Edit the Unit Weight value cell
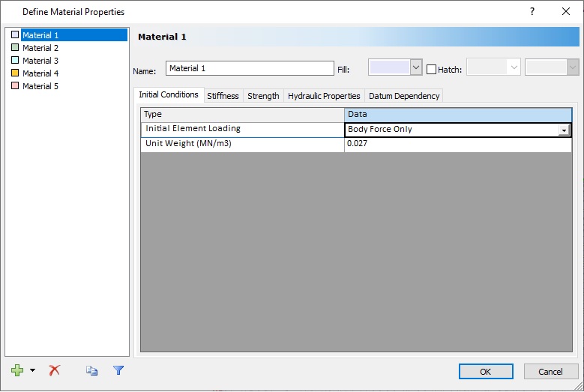Image resolution: width=584 pixels, height=392 pixels. click(457, 143)
